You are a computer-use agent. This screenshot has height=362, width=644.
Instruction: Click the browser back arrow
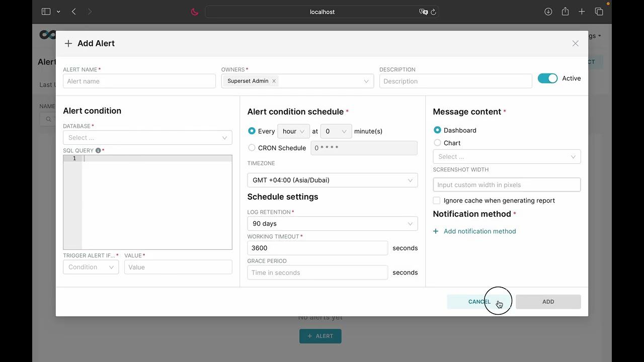74,12
